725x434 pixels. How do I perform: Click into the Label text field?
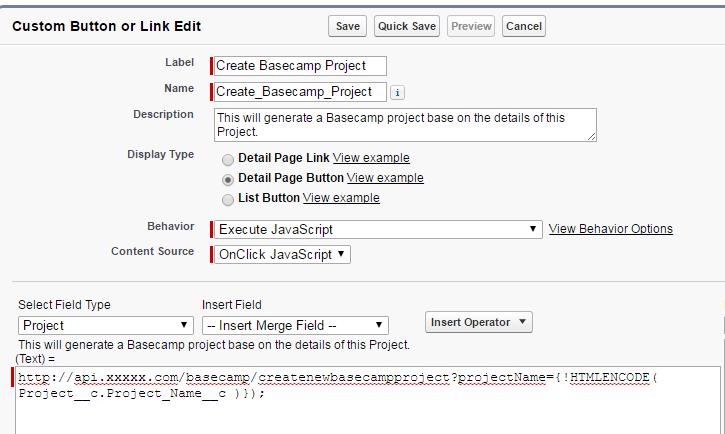point(300,66)
